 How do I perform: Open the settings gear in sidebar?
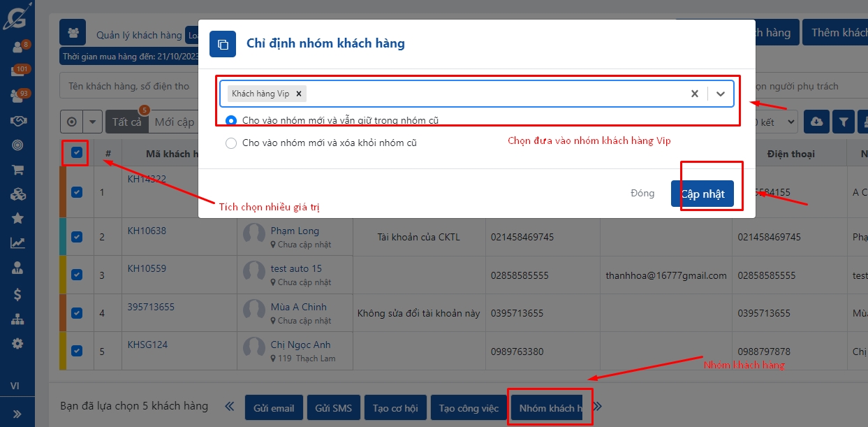[x=17, y=343]
